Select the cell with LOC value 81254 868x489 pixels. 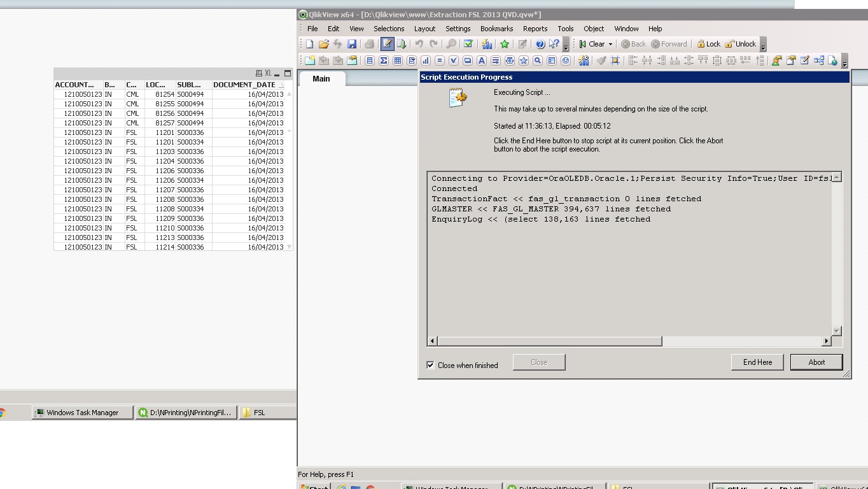click(x=160, y=94)
